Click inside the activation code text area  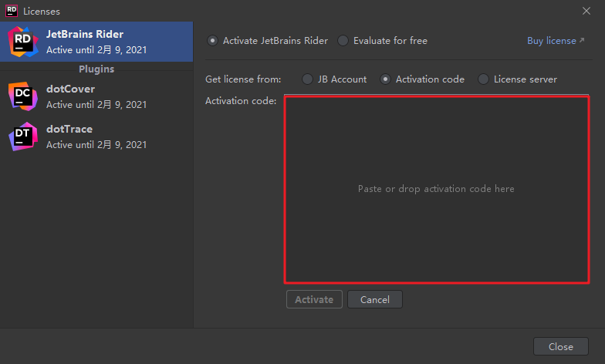437,190
